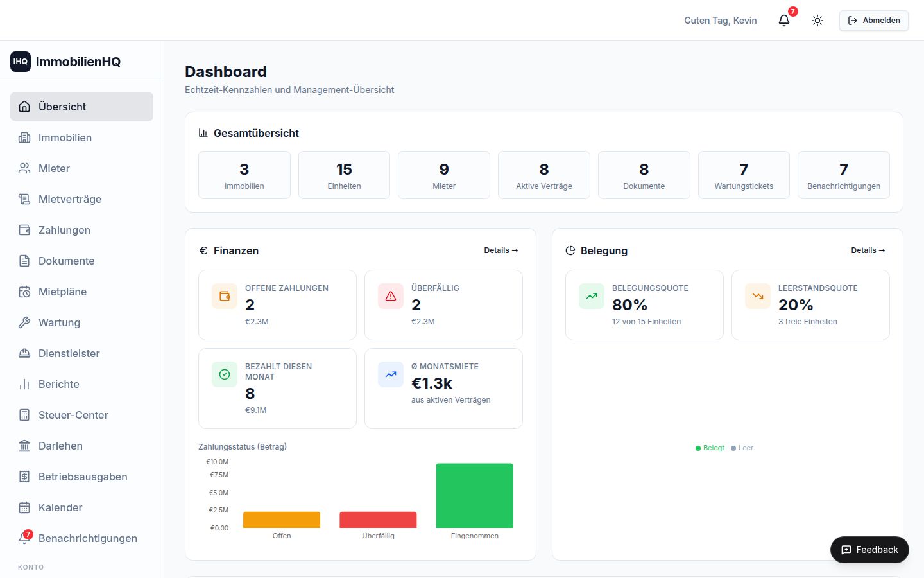The height and width of the screenshot is (578, 924).
Task: Click the 8 Aktive Verträge card
Action: pos(544,175)
